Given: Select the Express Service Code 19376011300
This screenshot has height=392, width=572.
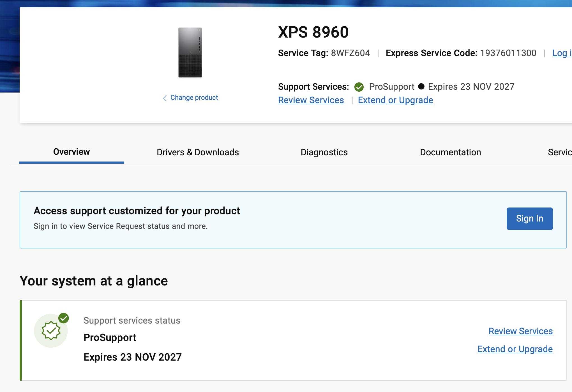Looking at the screenshot, I should pos(508,53).
